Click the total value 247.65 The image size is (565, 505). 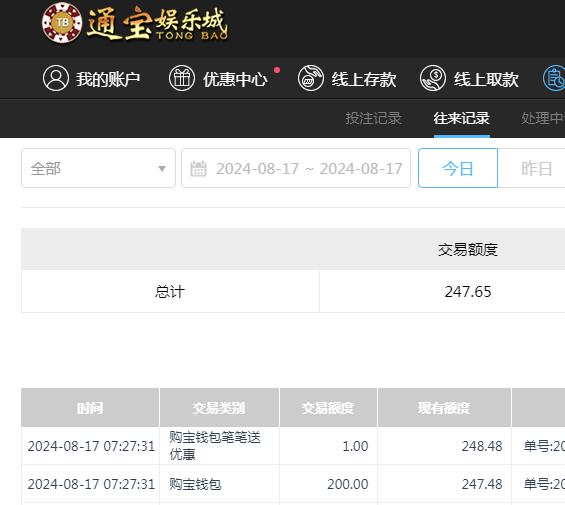pyautogui.click(x=468, y=292)
